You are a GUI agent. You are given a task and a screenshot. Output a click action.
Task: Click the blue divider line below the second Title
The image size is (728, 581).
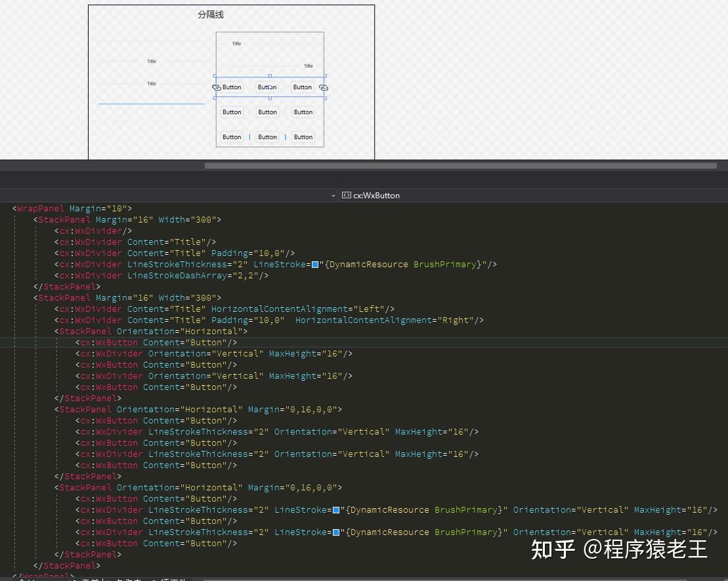click(x=152, y=102)
